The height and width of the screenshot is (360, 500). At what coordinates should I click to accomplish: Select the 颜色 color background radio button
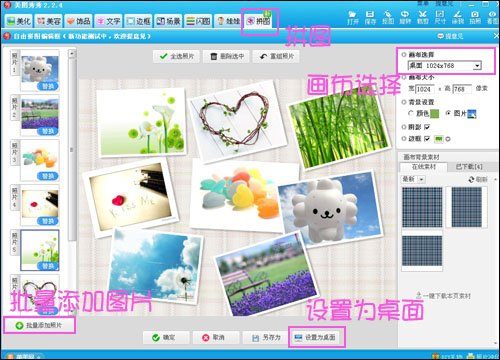tap(411, 114)
